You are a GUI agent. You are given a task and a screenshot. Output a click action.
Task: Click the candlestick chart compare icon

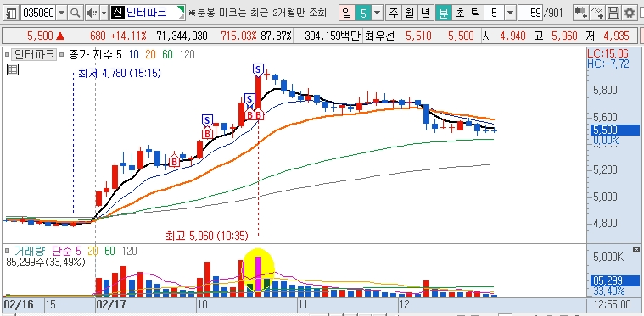click(580, 13)
